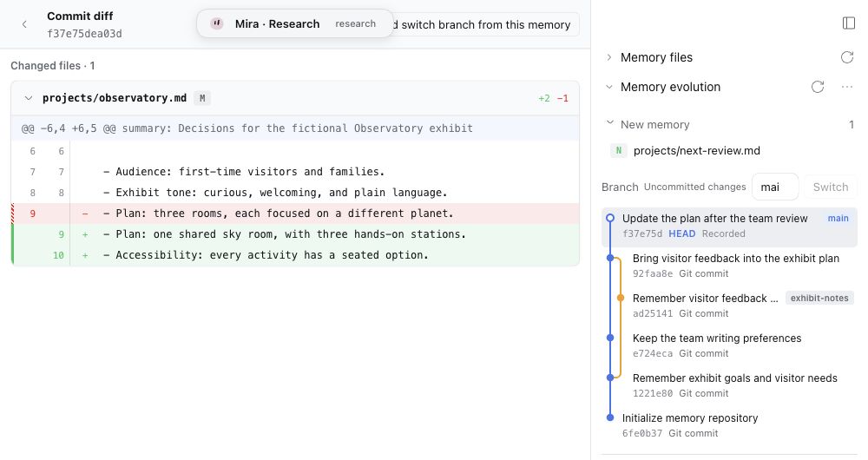Click the Mira · Research agent pill
The width and height of the screenshot is (868, 460).
(x=294, y=23)
